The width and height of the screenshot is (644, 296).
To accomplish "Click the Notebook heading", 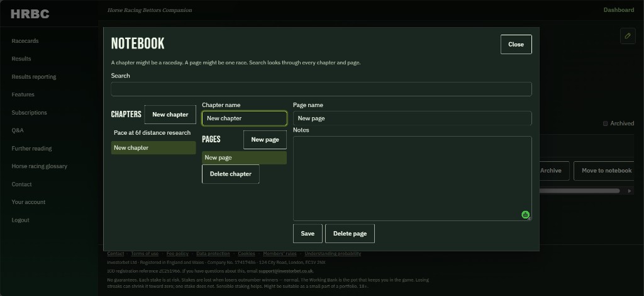I will click(x=138, y=43).
